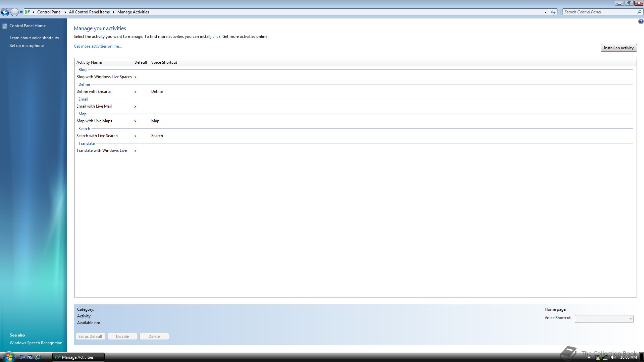Viewport: 644px width, 362px height.
Task: Click Switch between windows quick launch icon
Action: point(30,357)
